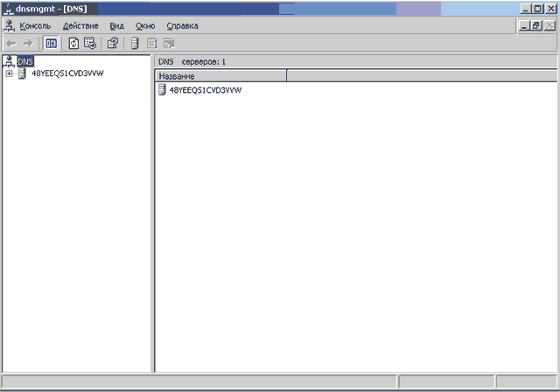The height and width of the screenshot is (392, 560).
Task: Click the server icon in the right list pane
Action: (162, 89)
